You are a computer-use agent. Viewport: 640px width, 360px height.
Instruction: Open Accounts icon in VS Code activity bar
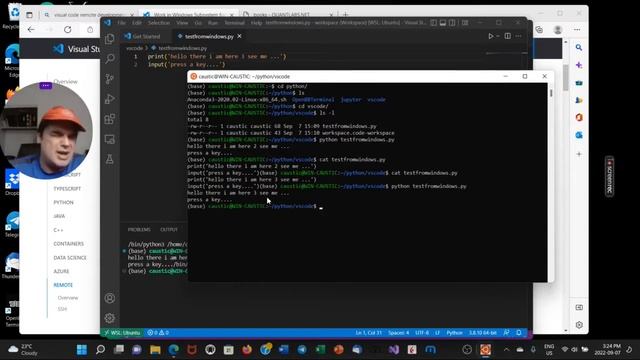pyautogui.click(x=109, y=298)
